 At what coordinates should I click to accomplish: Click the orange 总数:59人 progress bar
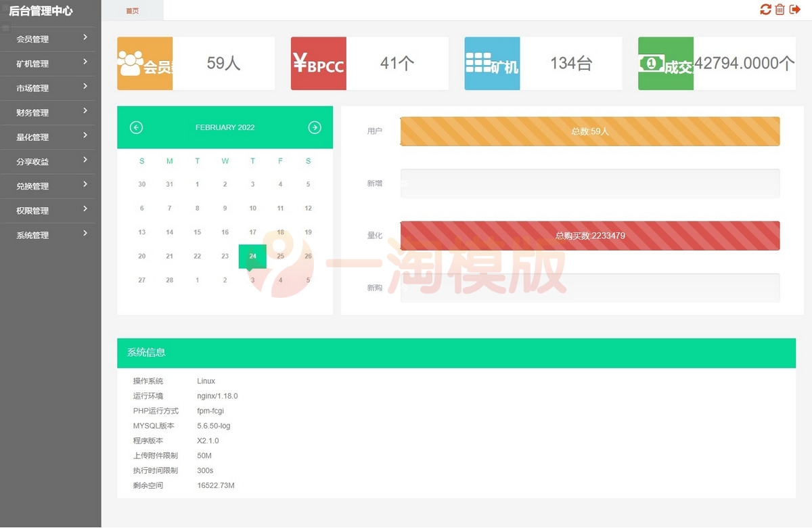pyautogui.click(x=589, y=131)
